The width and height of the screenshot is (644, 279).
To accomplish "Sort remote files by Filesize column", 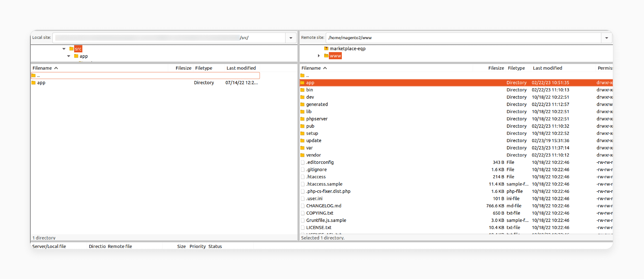I will tap(489, 68).
